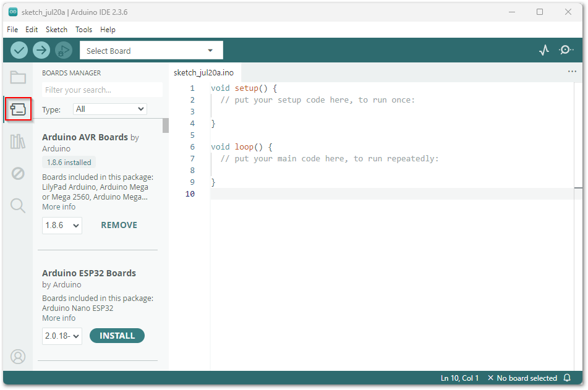Show the Debug sidebar panel
588x390 pixels.
coord(18,174)
